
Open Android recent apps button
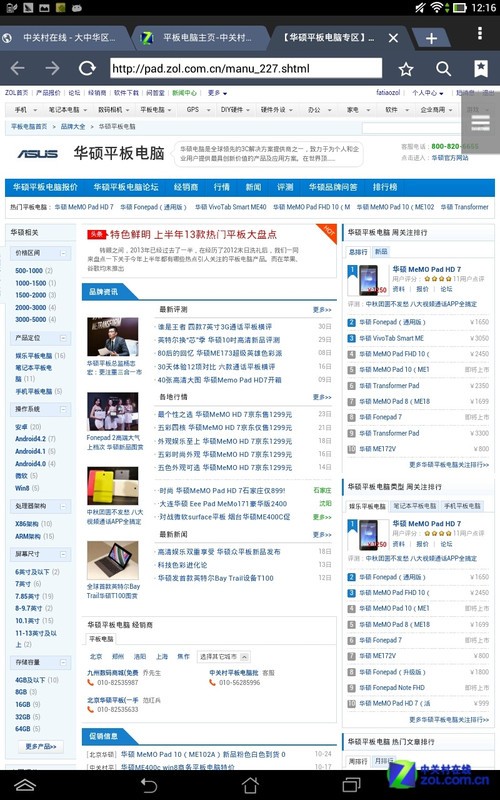click(351, 785)
